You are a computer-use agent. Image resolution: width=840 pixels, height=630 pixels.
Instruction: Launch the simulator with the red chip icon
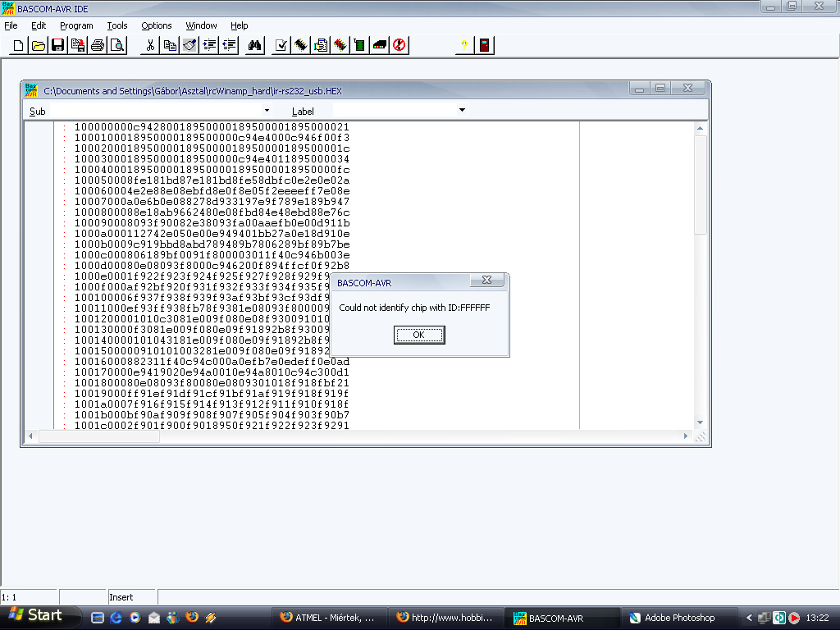(x=340, y=46)
